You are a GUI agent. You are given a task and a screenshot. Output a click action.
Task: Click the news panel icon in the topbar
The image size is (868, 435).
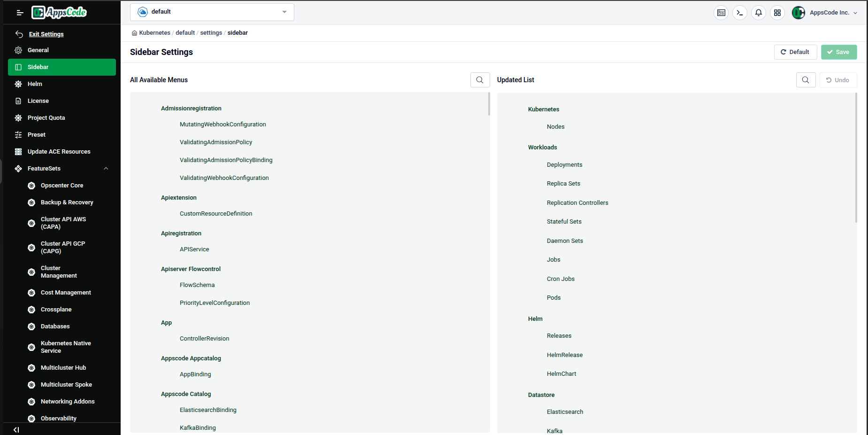click(721, 13)
